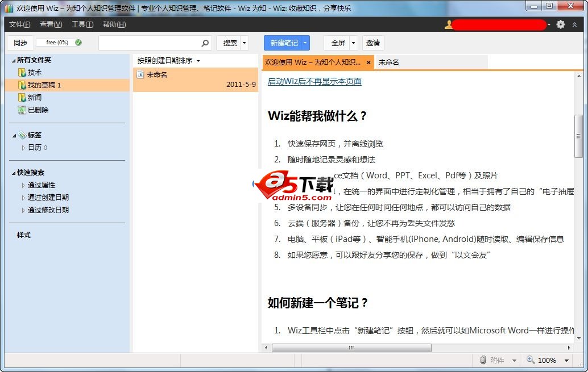Click the search magnifier icon

click(205, 43)
